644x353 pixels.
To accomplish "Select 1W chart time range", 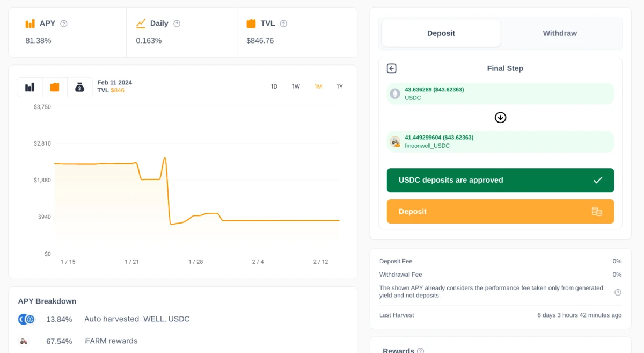I will 296,87.
